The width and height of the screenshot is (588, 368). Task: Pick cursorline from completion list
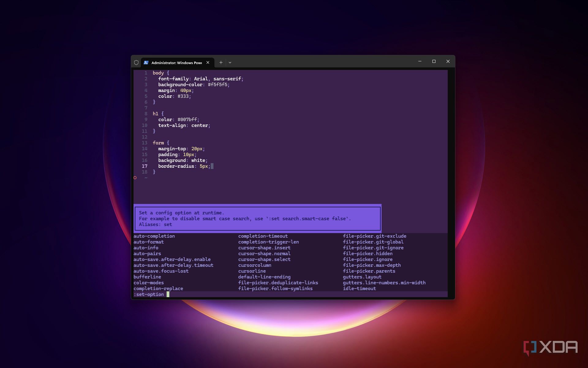252,271
